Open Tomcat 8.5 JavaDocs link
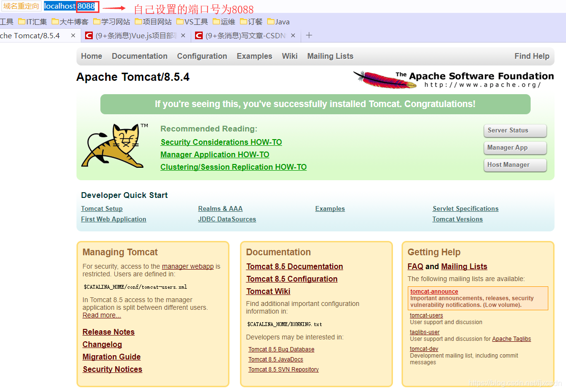Viewport: 566px width, 392px height. (276, 359)
